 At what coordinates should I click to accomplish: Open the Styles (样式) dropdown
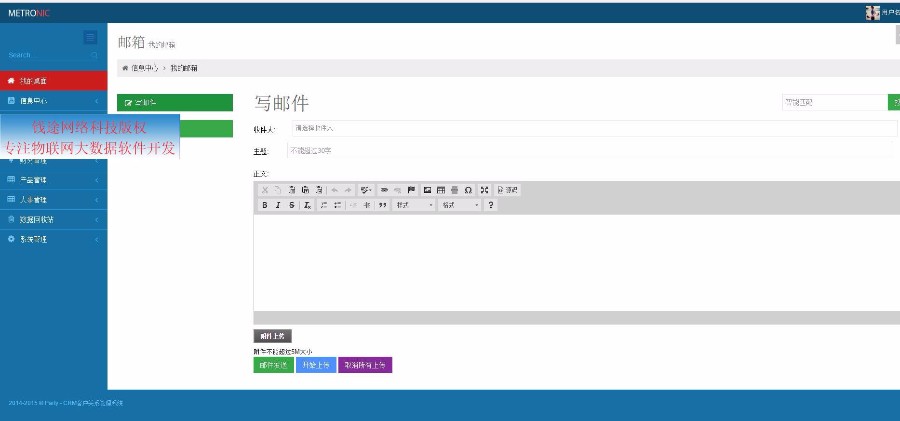pos(414,205)
